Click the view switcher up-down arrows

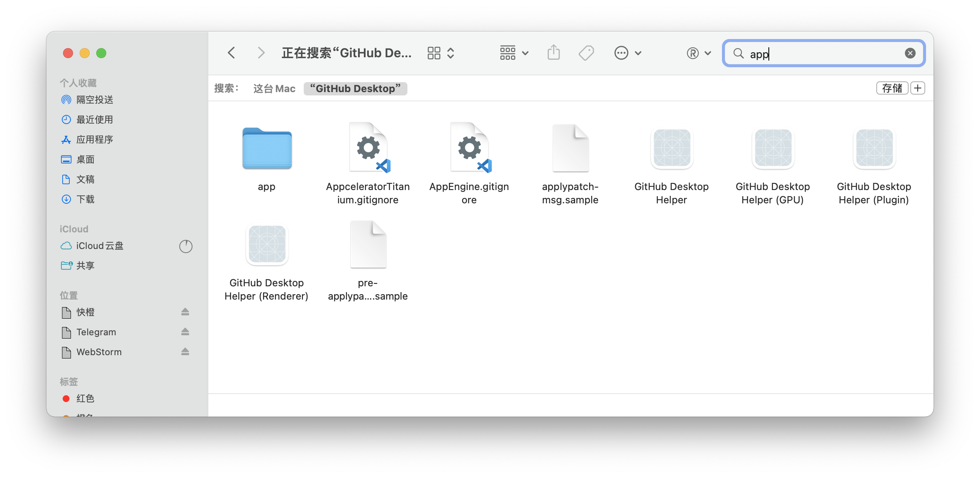point(451,53)
